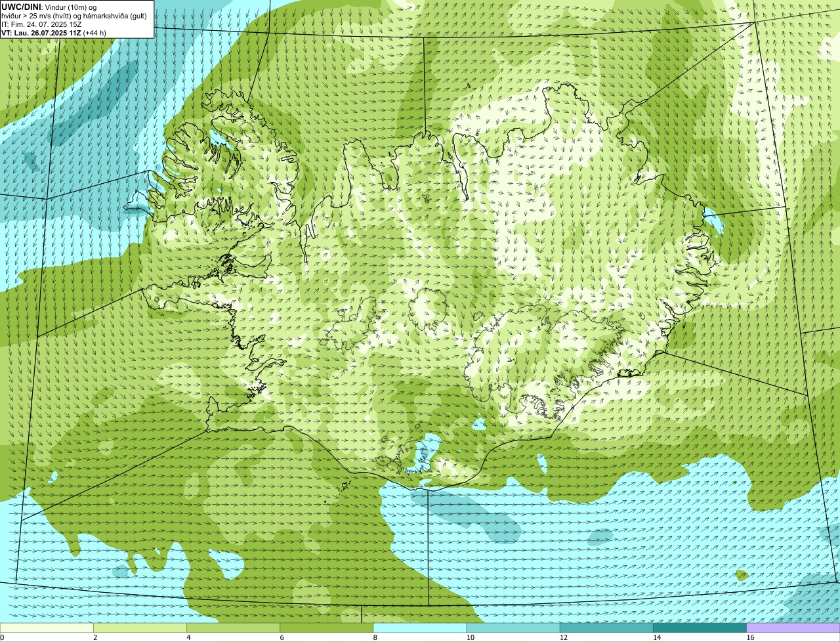The image size is (840, 642).
Task: Click the 4–6 m/s green legend swatch
Action: [233, 628]
